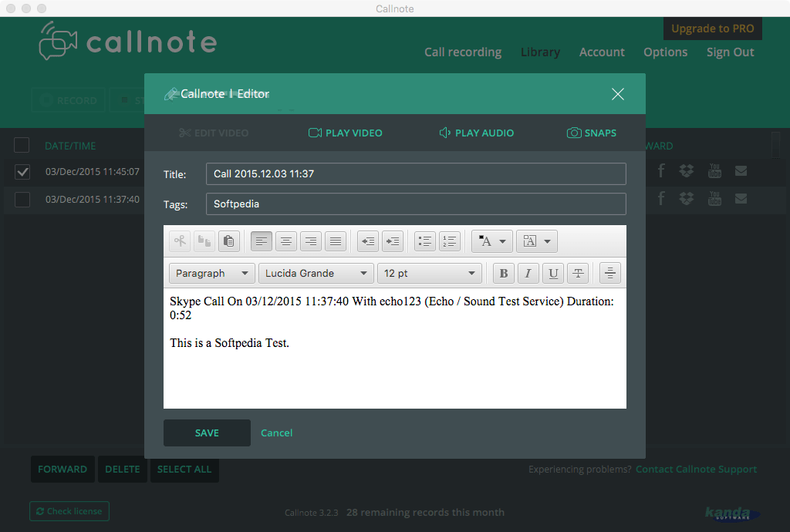Toggle bold formatting
790x532 pixels.
[x=503, y=273]
